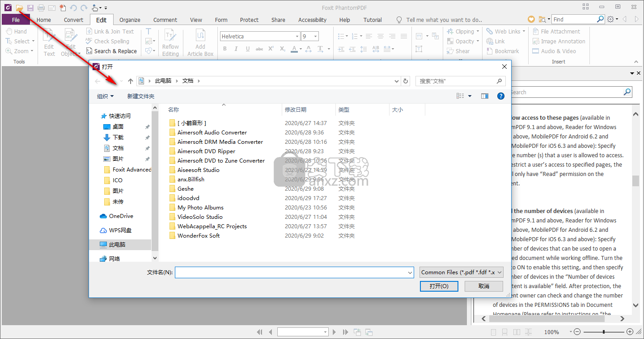
Task: Click the 文件名 input field
Action: (x=291, y=272)
